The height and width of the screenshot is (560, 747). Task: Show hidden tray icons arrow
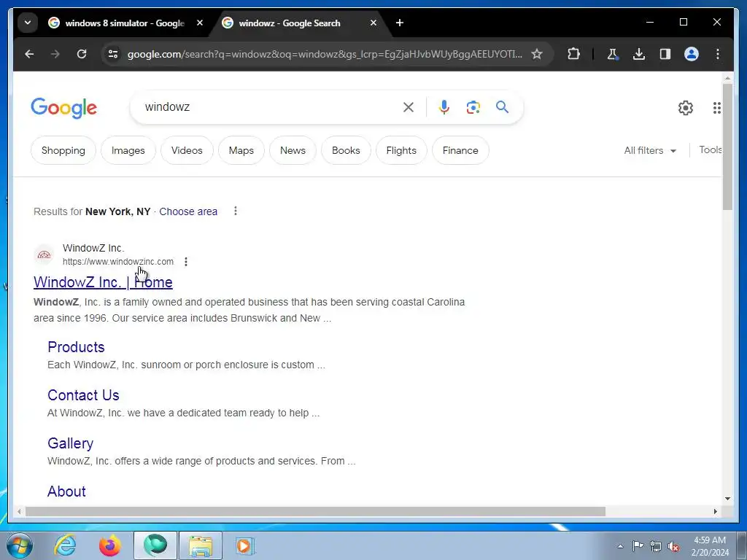(x=620, y=546)
